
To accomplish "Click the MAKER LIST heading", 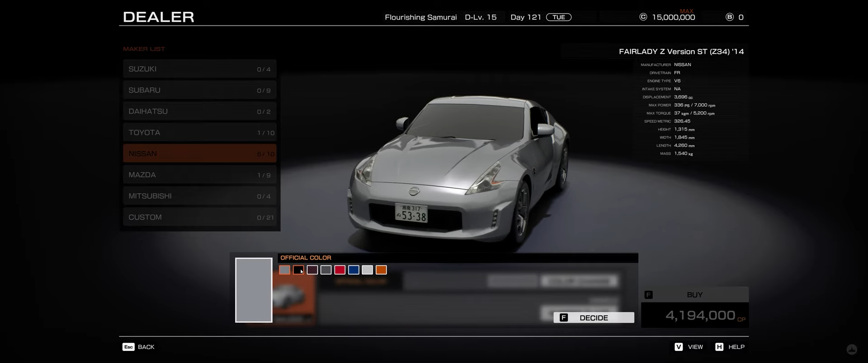I will tap(144, 49).
